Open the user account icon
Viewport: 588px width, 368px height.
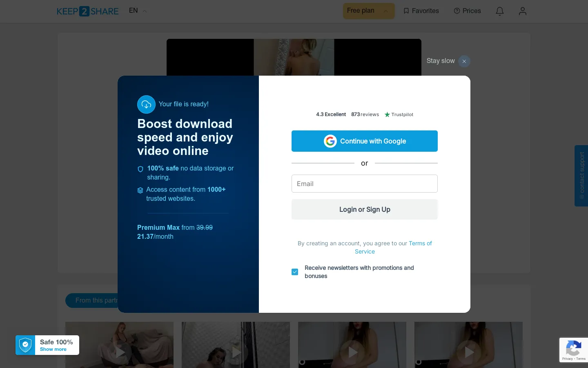[523, 11]
